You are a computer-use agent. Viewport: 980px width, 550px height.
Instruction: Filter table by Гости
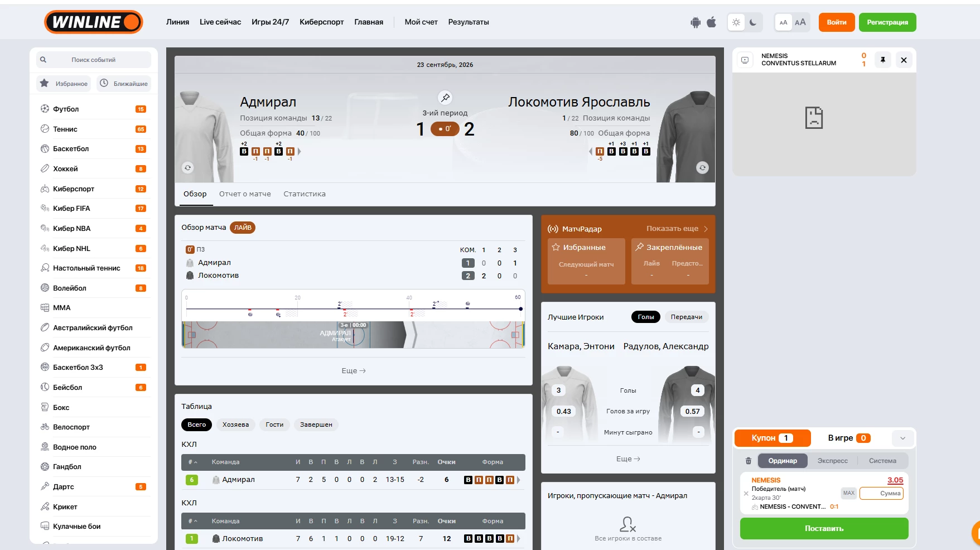click(274, 424)
